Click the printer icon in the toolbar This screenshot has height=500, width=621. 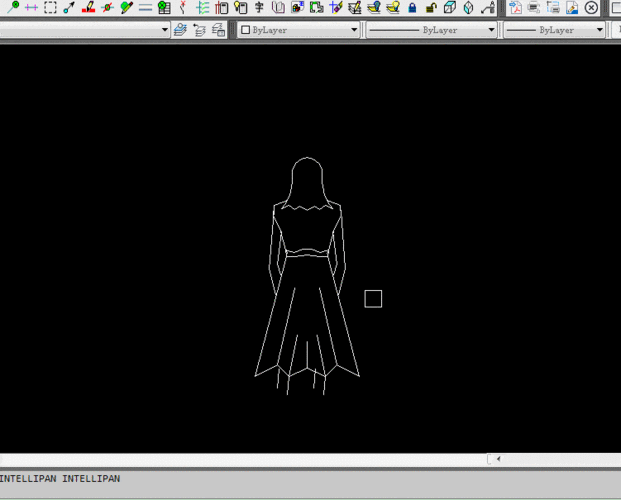click(x=534, y=8)
